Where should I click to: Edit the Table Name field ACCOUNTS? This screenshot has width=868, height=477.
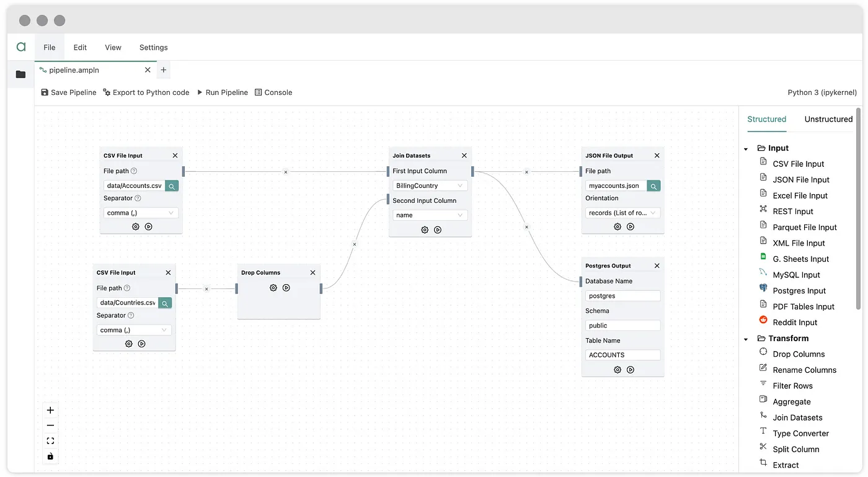623,355
